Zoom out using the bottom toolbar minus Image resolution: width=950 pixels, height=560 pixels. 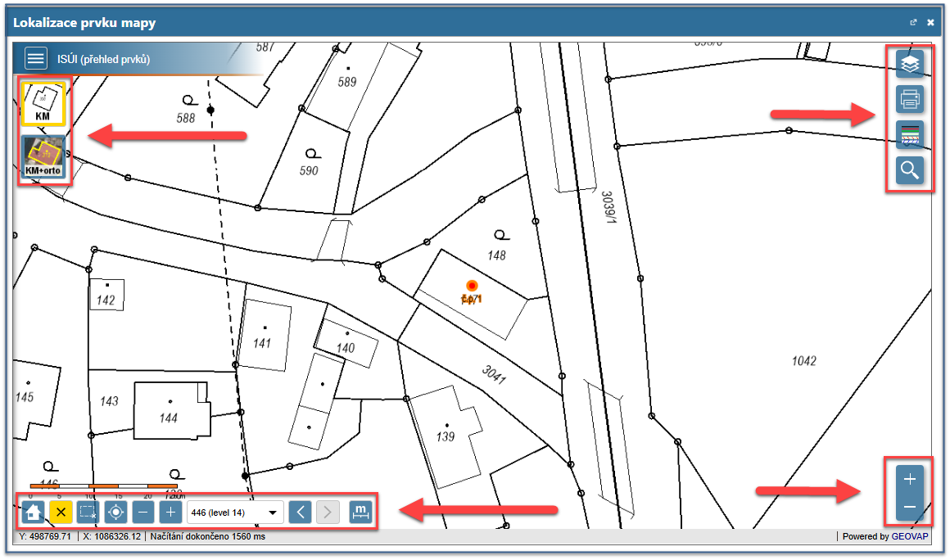point(142,513)
